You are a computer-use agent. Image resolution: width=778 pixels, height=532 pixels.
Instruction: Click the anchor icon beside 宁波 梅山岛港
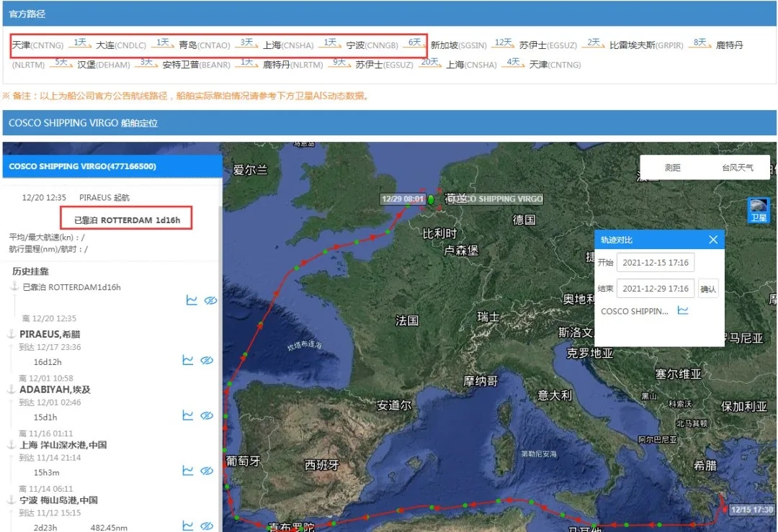coord(12,500)
